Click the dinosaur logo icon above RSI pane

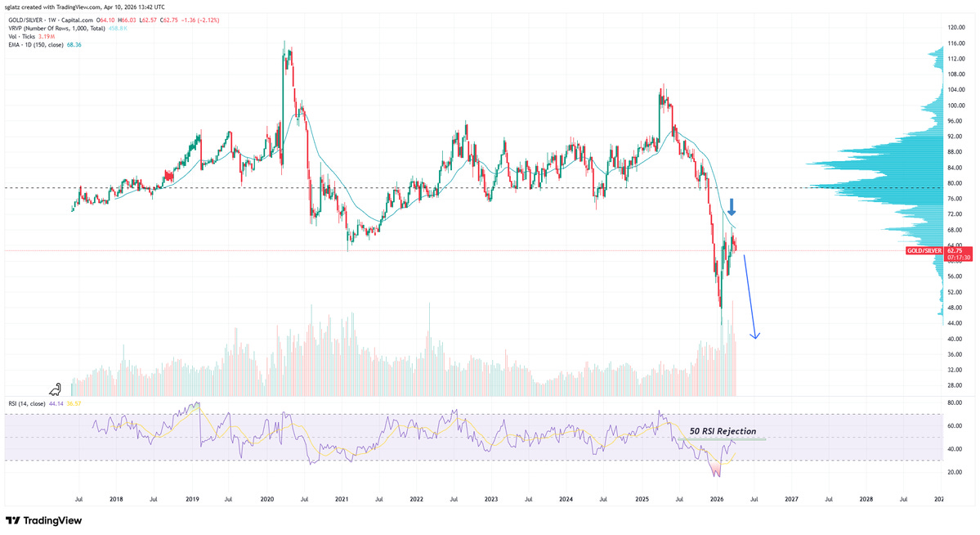(x=56, y=390)
